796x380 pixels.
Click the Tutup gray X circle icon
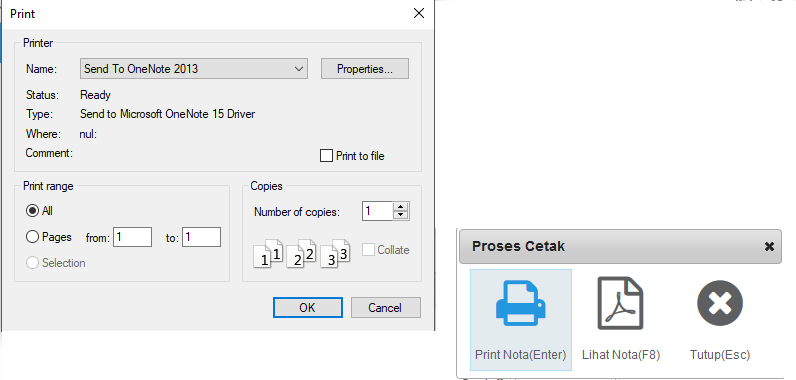pos(720,303)
